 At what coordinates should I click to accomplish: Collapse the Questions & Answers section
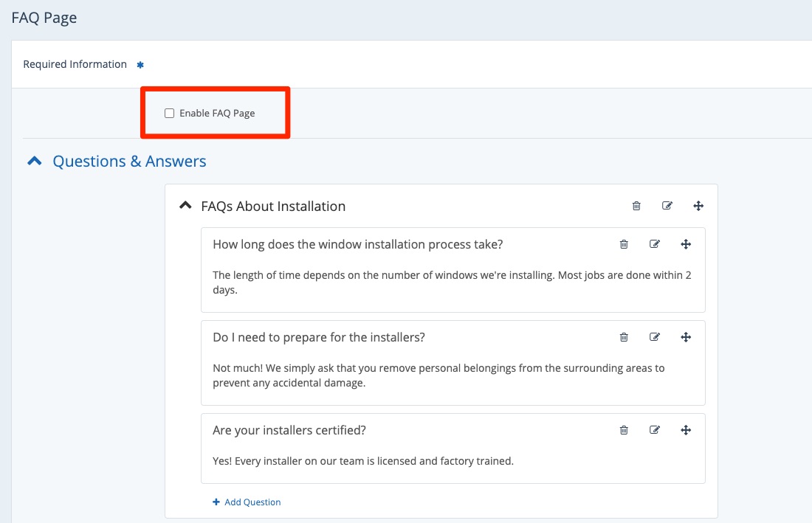(34, 161)
